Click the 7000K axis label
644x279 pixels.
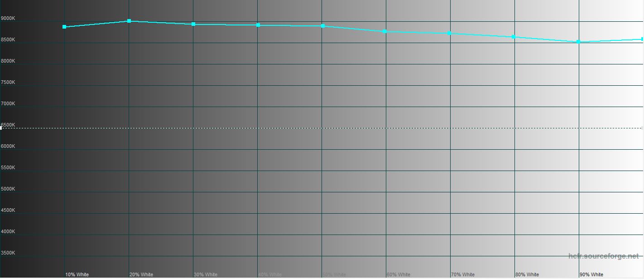point(8,104)
